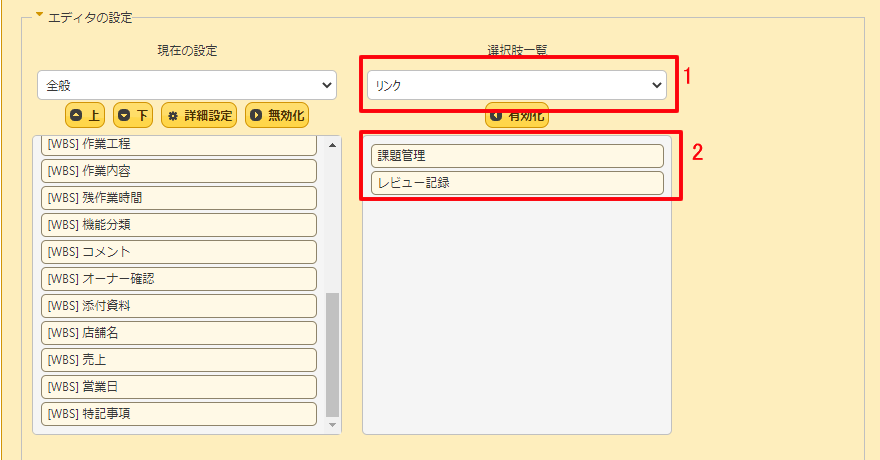Open the 全般 dropdown under 現在の設定
This screenshot has height=460, width=880.
[187, 85]
